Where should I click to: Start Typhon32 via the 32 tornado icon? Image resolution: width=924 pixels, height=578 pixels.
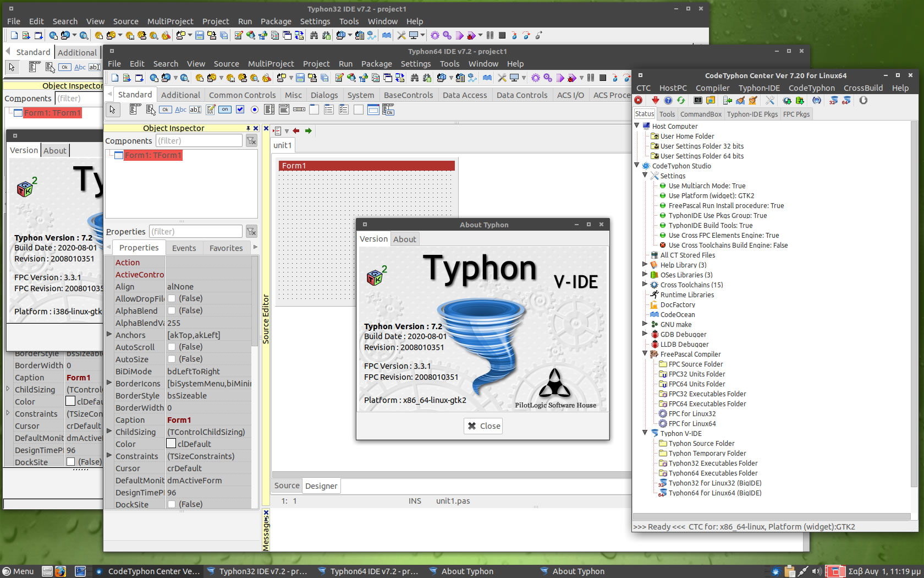point(833,100)
